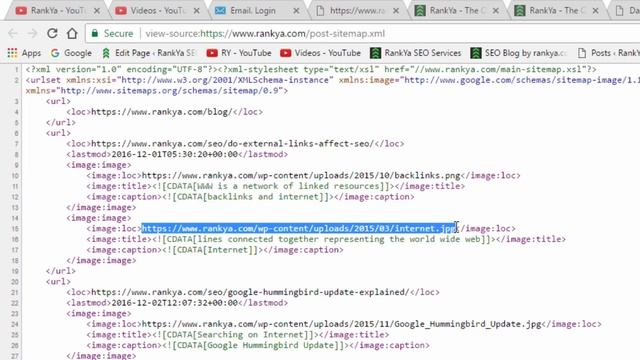
Task: Open the Videos - YouTube bookmark
Action: coord(321,53)
